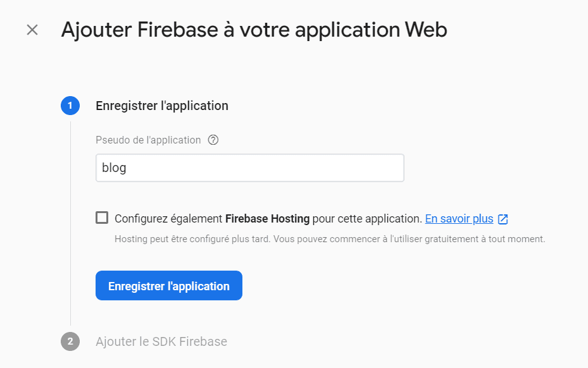Focus the app nickname field containing "blog"

coord(250,168)
